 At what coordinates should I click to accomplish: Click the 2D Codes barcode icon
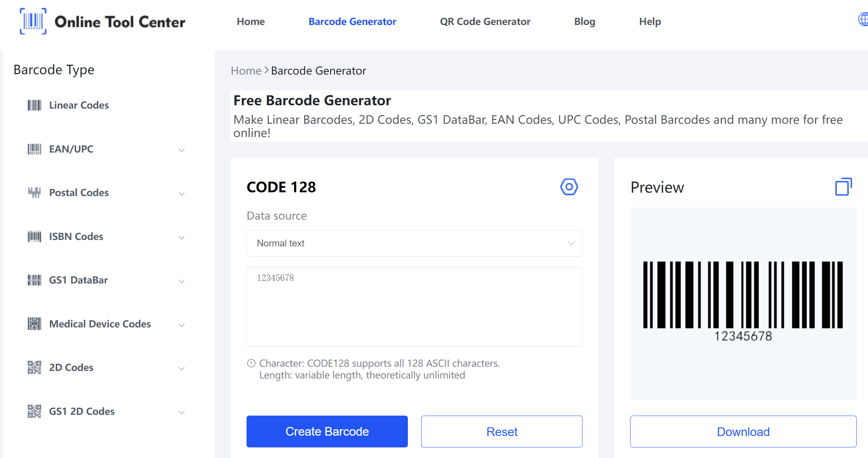click(33, 367)
